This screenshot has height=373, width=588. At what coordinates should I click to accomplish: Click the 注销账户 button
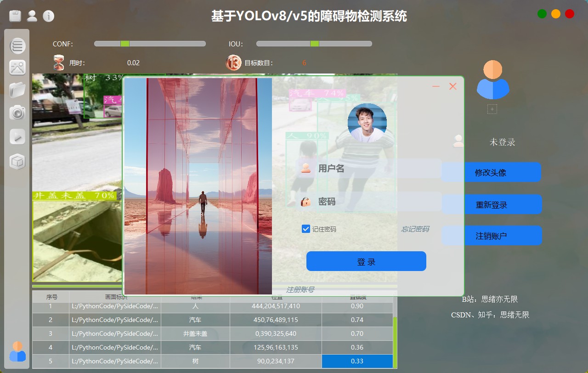492,236
